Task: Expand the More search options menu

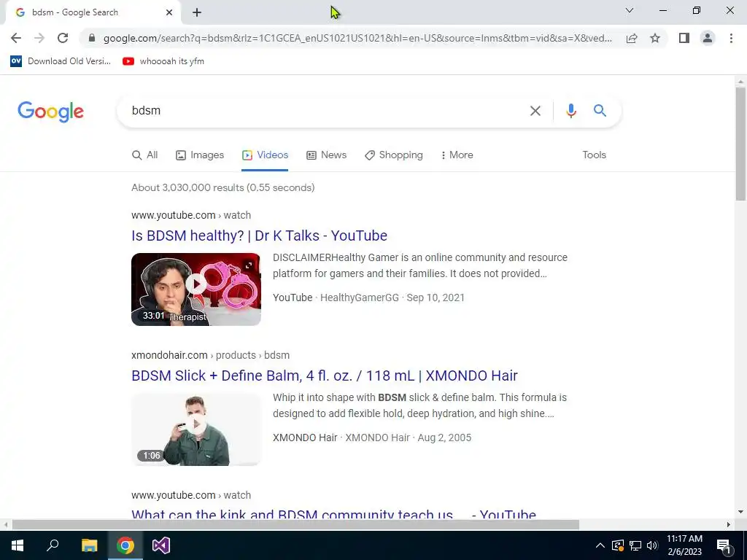Action: (457, 155)
